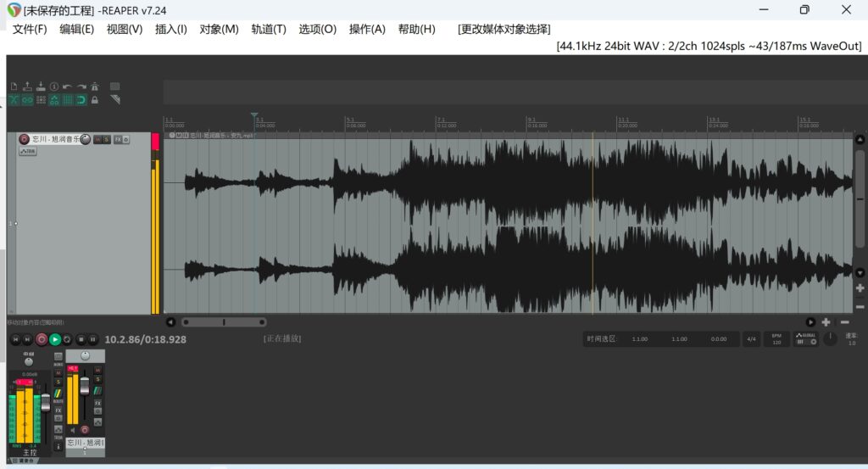Image resolution: width=868 pixels, height=469 pixels.
Task: Click the 4/4 time signature field
Action: pyautogui.click(x=751, y=339)
